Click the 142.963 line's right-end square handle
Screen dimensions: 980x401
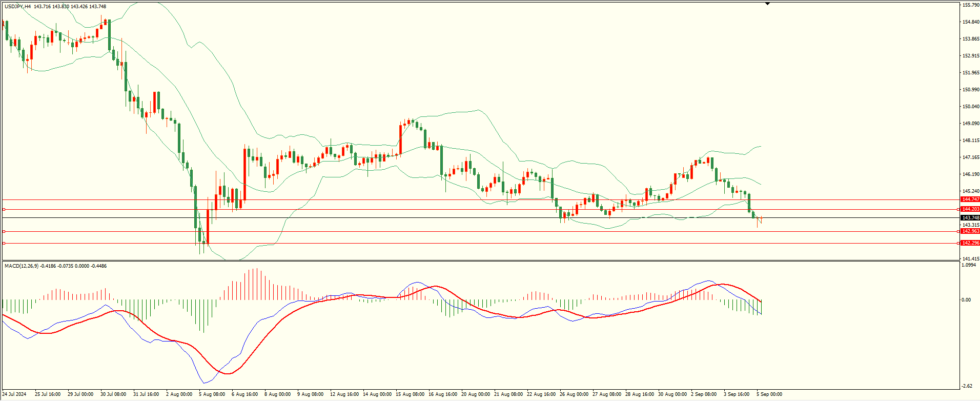coord(958,231)
